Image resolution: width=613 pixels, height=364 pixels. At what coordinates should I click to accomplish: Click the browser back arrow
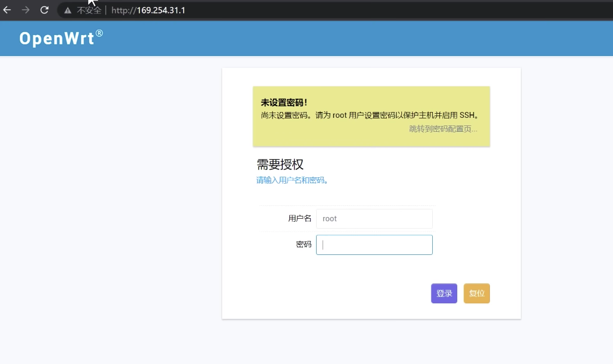(8, 10)
